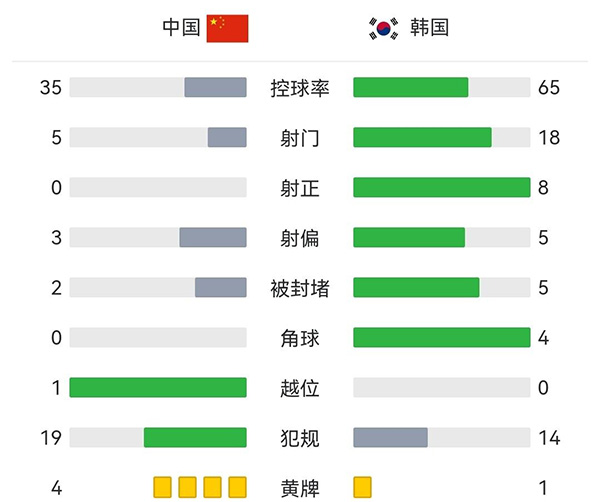
Task: Click China's rightmost yellow card icon
Action: (x=237, y=487)
